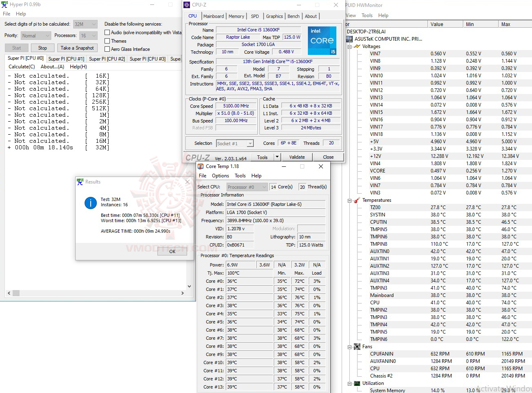Click the Value column header in HWMonitor

tap(445, 24)
